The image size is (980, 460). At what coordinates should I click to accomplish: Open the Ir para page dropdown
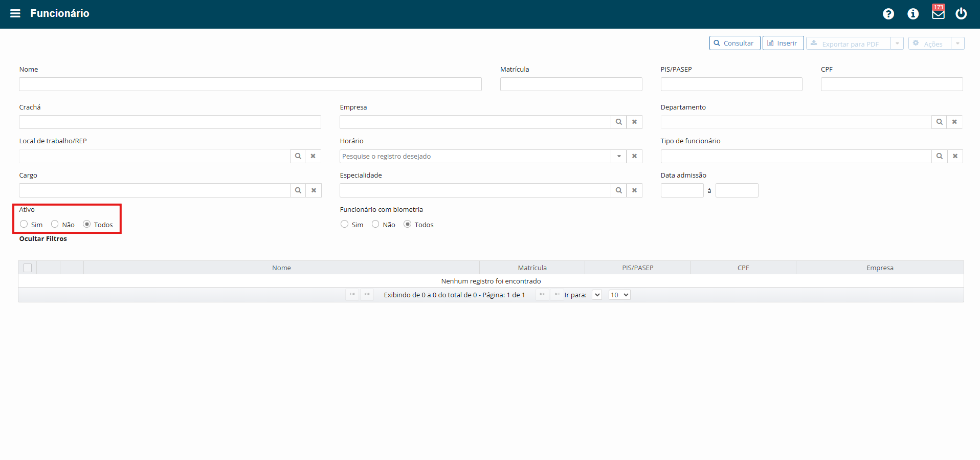coord(597,295)
